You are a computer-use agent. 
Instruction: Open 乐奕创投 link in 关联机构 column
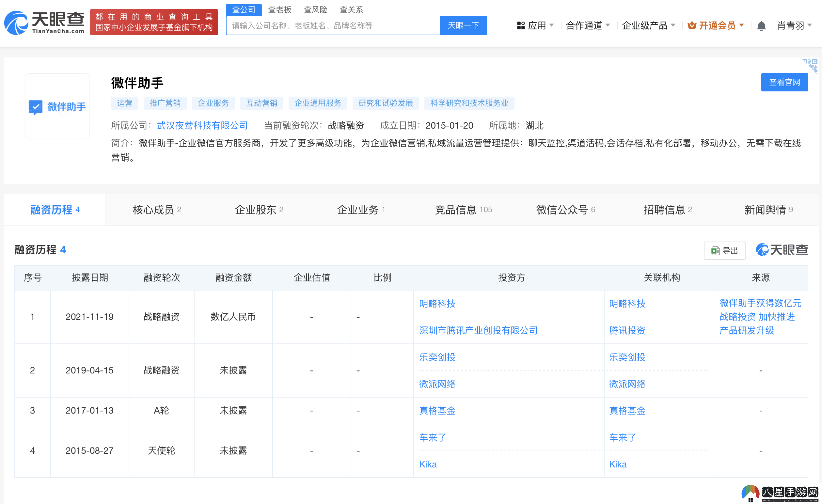[627, 357]
